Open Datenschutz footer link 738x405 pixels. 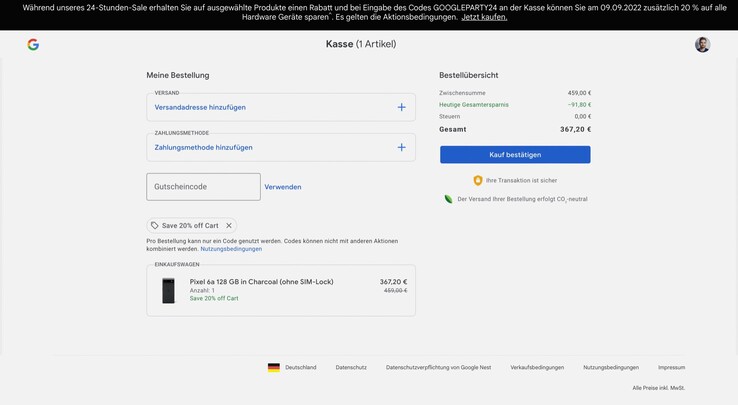pos(351,368)
